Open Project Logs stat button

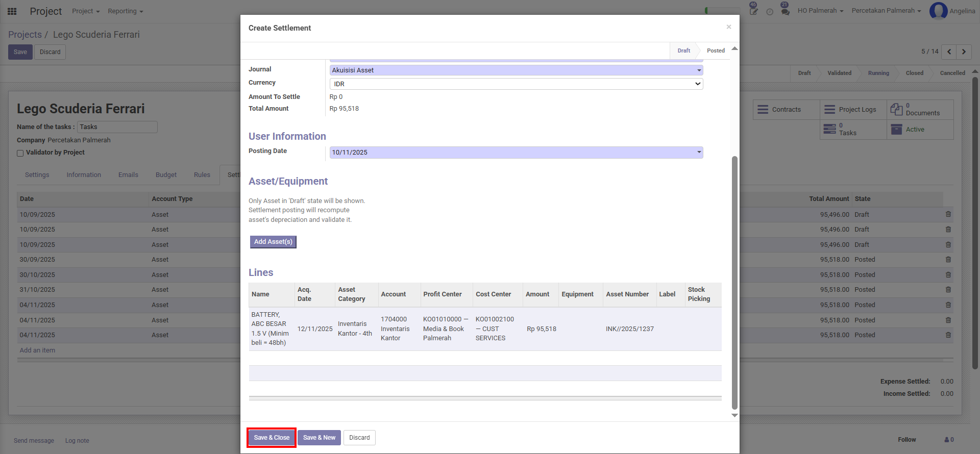click(x=853, y=110)
